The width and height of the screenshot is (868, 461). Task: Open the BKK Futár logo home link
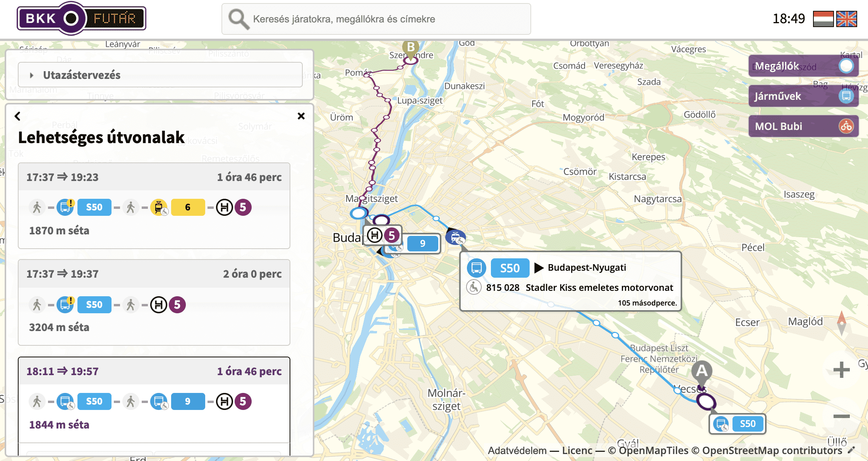pos(82,18)
